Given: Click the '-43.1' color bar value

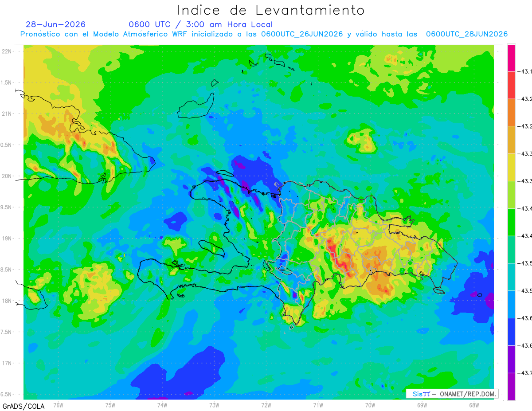Looking at the screenshot, I should (x=525, y=71).
